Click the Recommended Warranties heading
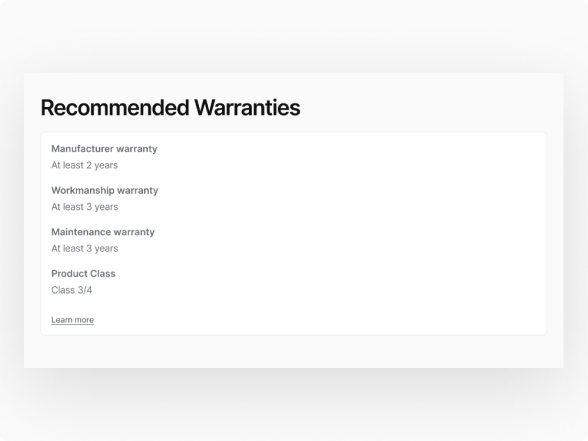This screenshot has width=588, height=441. [170, 108]
